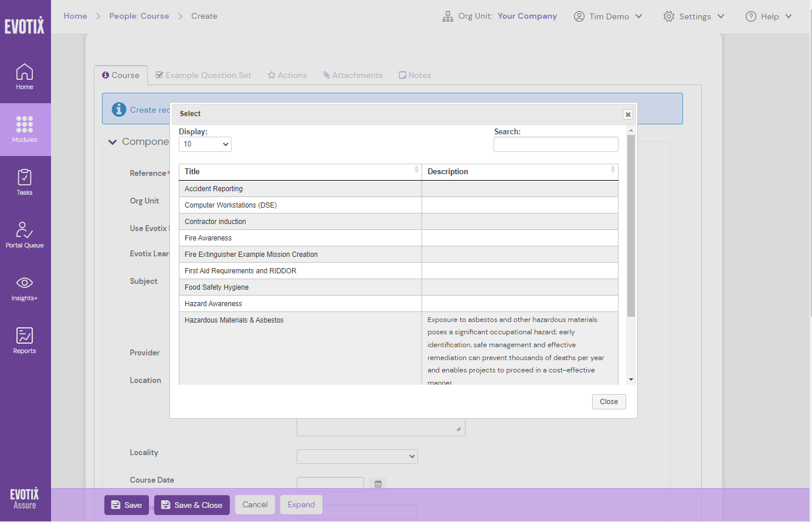Image resolution: width=812 pixels, height=522 pixels.
Task: Open the Notes tab
Action: click(415, 75)
